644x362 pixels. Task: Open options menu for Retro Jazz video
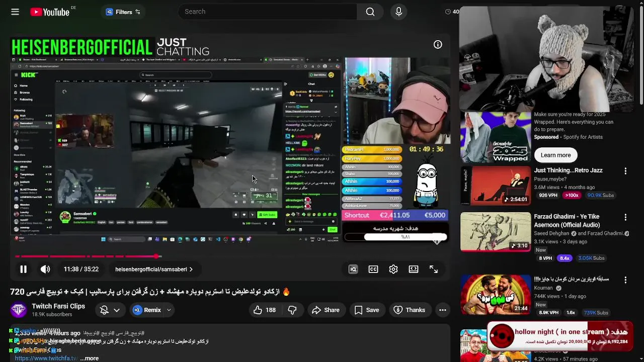coord(625,171)
